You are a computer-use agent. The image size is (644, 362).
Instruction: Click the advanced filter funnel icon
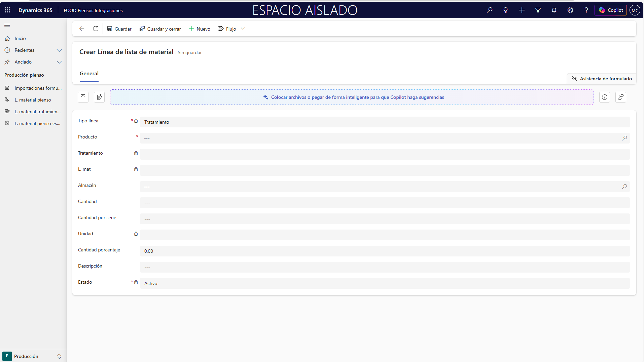click(538, 10)
